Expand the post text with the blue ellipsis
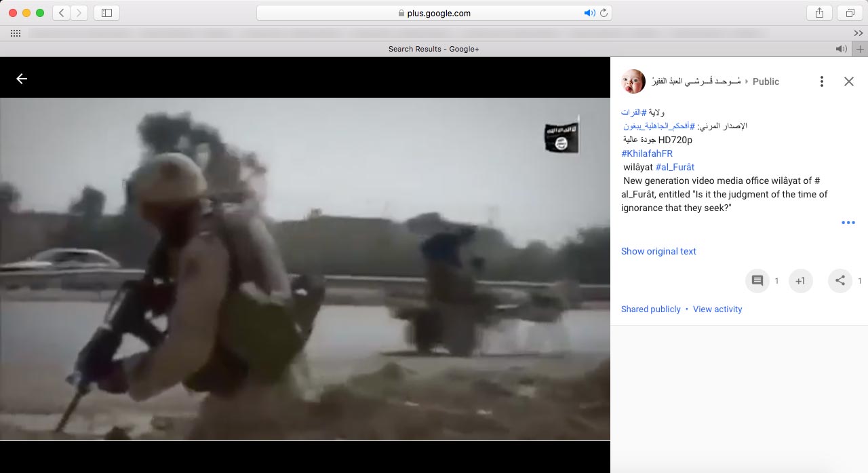This screenshot has height=473, width=868. [x=848, y=223]
